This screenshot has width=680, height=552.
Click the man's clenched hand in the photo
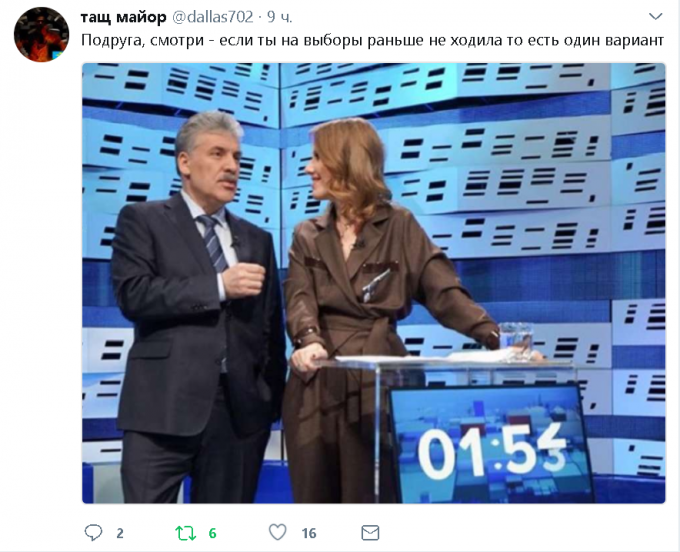tap(243, 280)
